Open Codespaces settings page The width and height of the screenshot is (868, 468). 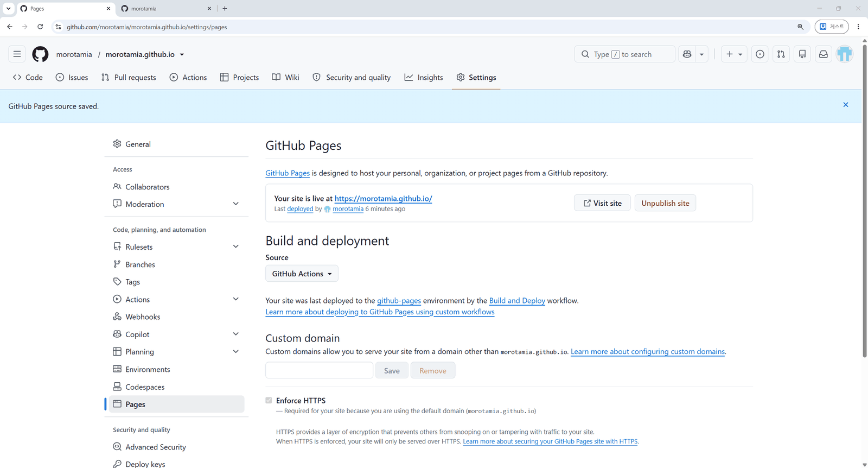(176, 387)
